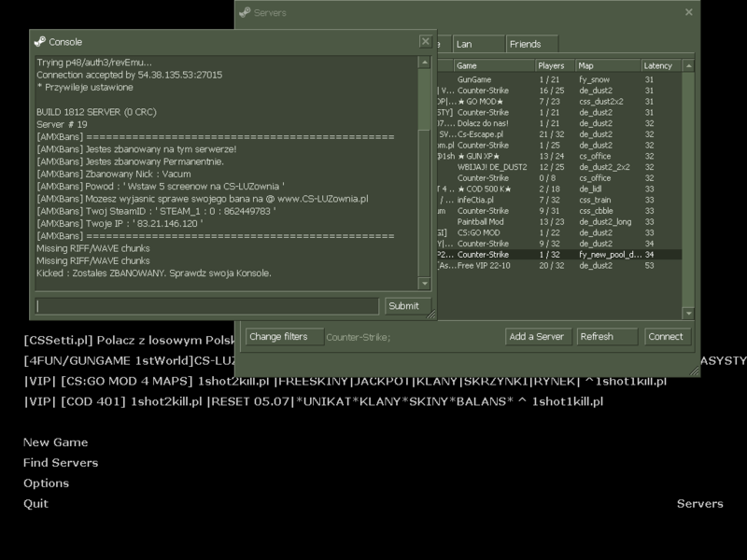Sort the server list by Map header
This screenshot has width=747, height=560.
[606, 66]
